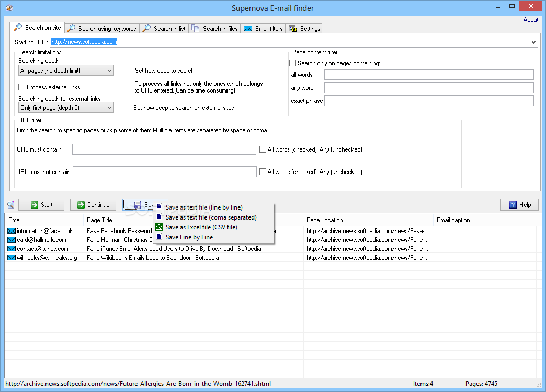Focus the all words text field
The image size is (546, 392).
(x=429, y=75)
